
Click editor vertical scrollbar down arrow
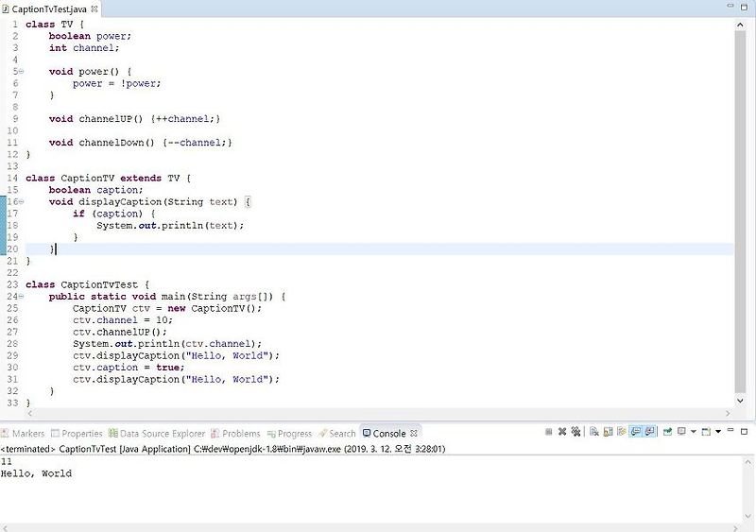(740, 401)
